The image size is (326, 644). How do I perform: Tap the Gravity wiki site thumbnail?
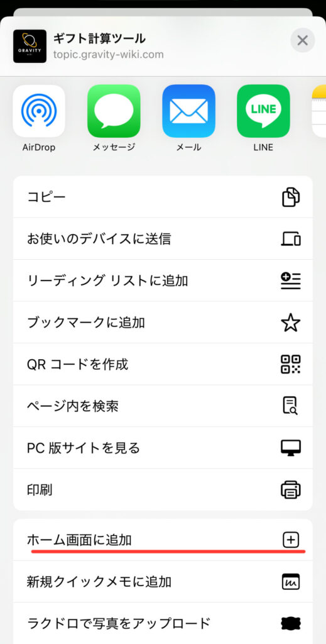pos(30,47)
